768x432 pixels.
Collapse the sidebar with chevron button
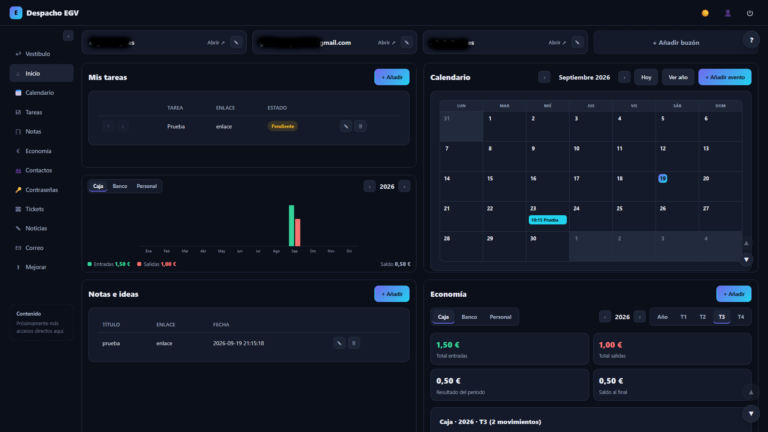68,36
